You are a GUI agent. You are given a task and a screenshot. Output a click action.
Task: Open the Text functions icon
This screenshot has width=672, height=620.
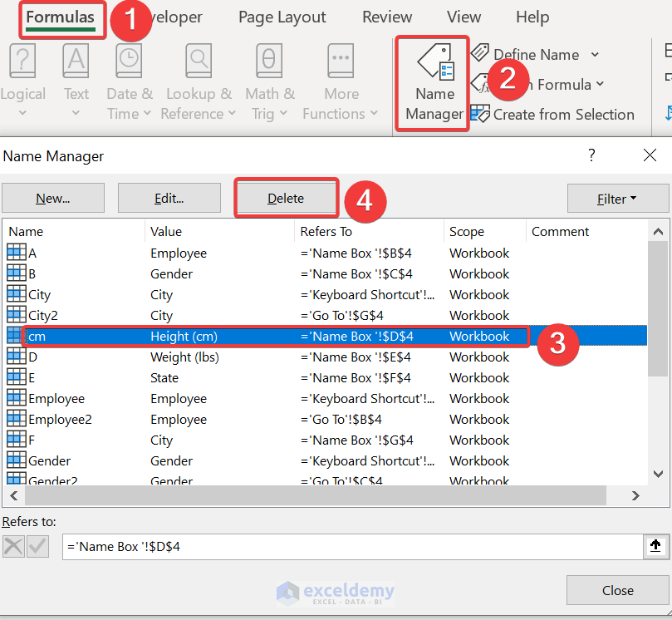click(x=76, y=61)
